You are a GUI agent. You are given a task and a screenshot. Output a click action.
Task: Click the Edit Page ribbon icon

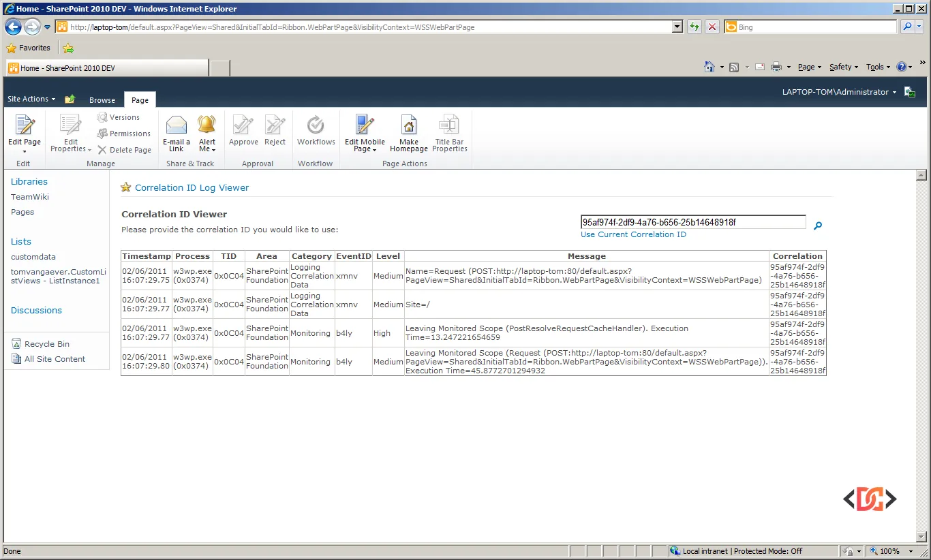coord(25,126)
